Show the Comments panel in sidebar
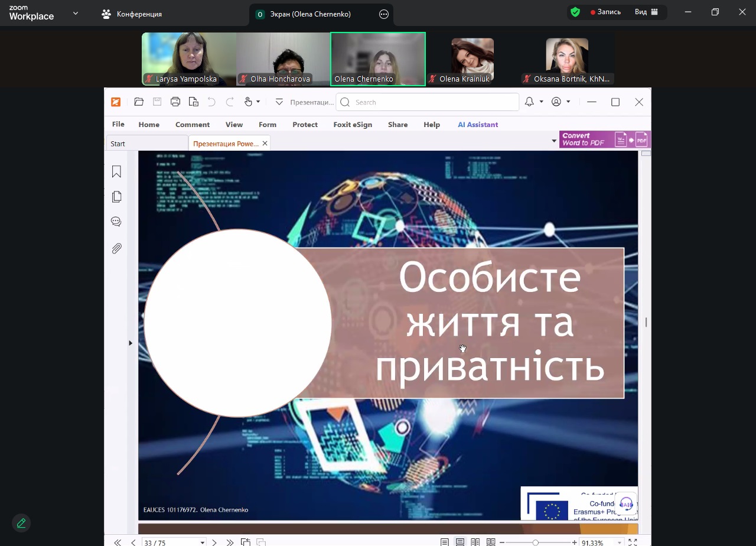Screen dimensions: 756x546 click(116, 222)
